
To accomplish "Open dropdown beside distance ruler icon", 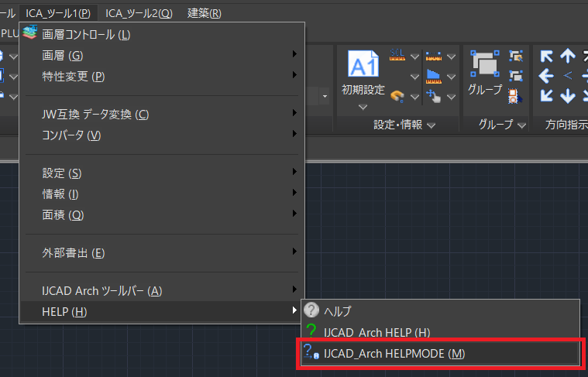I will (x=452, y=57).
